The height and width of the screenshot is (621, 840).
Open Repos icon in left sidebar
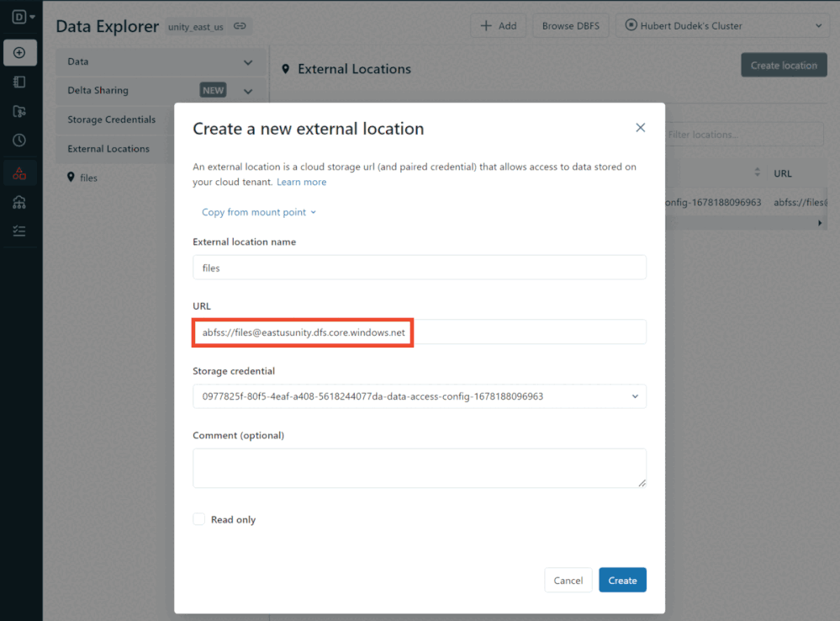point(19,112)
